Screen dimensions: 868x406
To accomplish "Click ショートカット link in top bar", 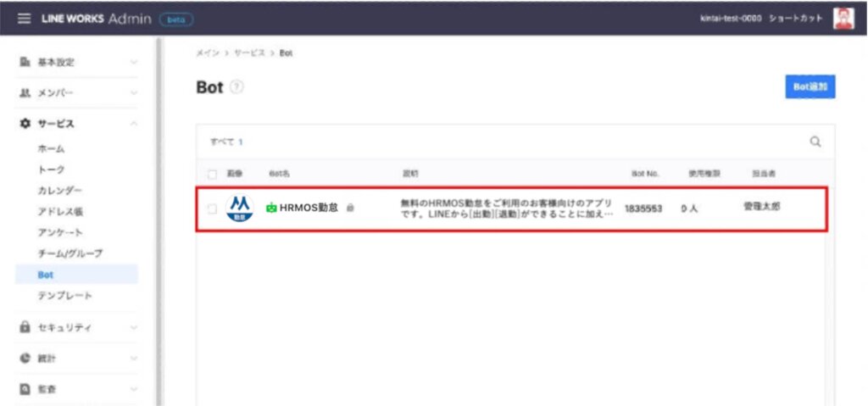I will [795, 19].
